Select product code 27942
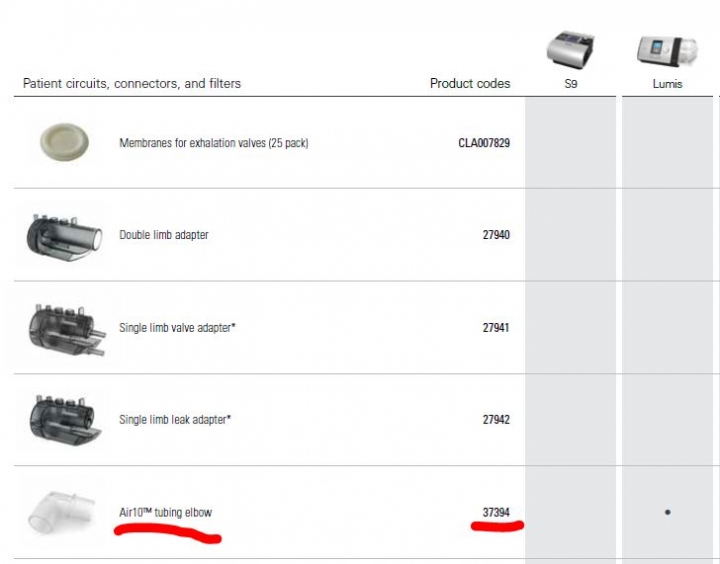 coord(496,419)
